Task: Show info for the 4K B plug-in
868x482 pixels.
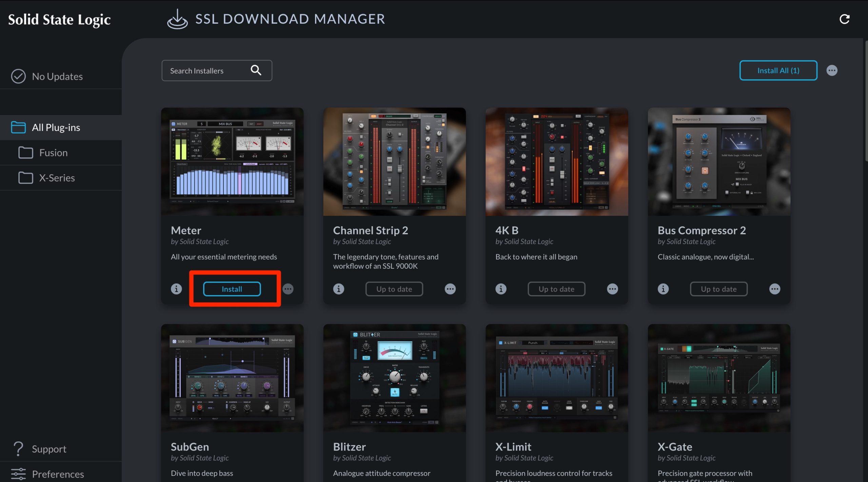Action: click(x=501, y=289)
